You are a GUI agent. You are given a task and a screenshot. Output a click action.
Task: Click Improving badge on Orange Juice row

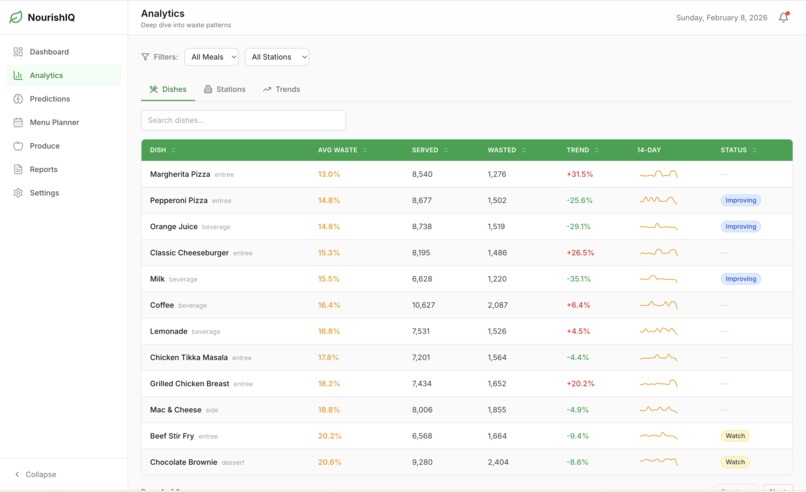(740, 226)
